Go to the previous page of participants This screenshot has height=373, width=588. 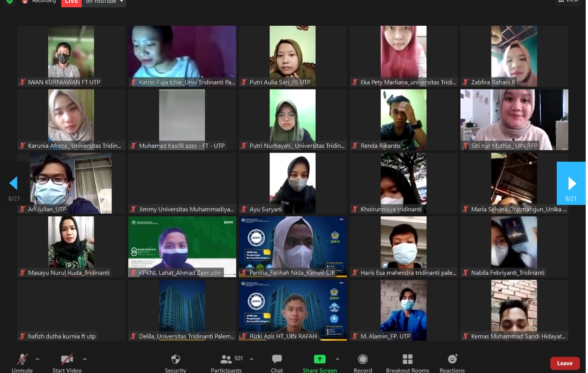pos(13,183)
